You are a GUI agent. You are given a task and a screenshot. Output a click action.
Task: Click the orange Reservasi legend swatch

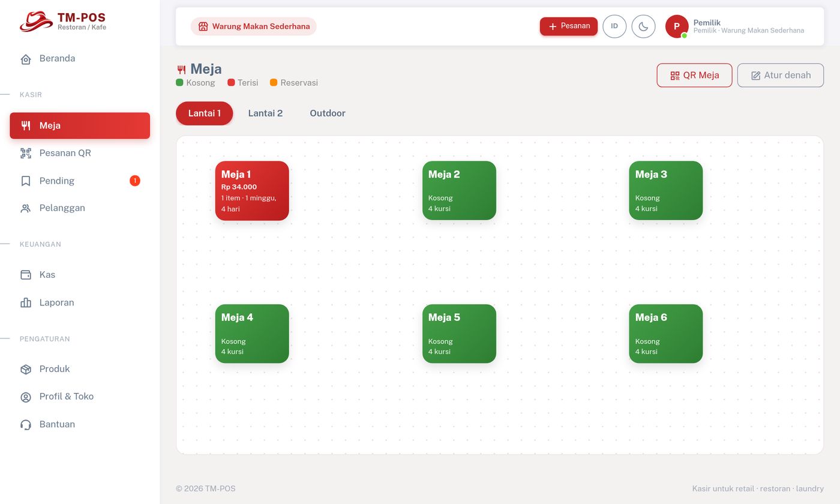(274, 83)
